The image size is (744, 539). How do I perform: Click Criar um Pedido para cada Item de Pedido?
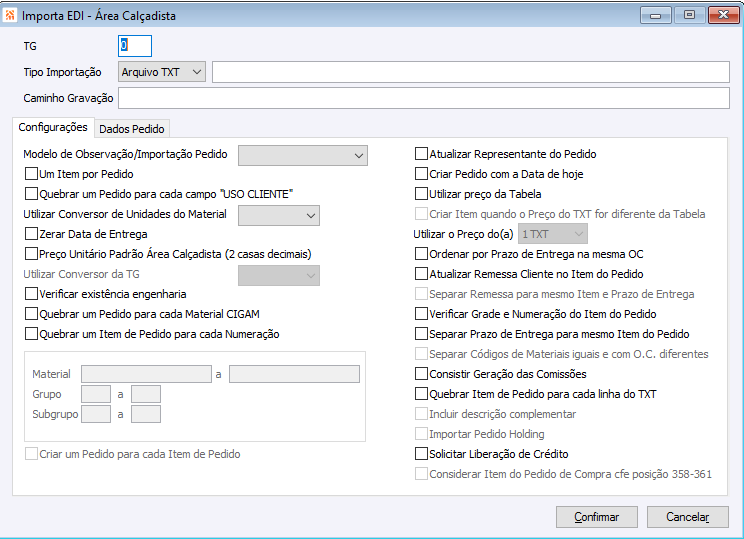pos(31,454)
